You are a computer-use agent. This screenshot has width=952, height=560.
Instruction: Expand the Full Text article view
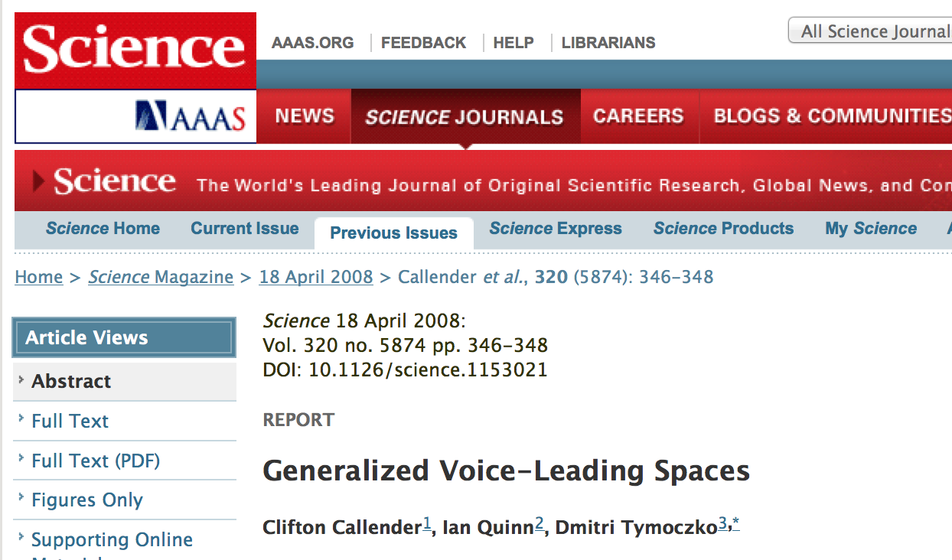pyautogui.click(x=70, y=421)
